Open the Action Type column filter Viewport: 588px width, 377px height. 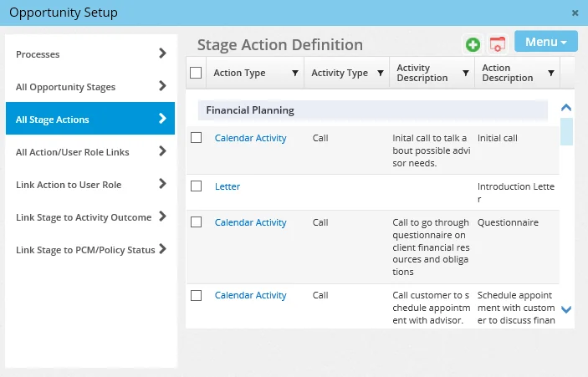295,73
